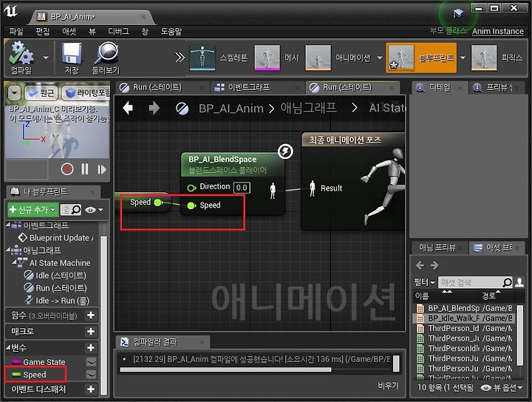
Task: Collapse the 애님그래프 tree section
Action: pyautogui.click(x=8, y=250)
